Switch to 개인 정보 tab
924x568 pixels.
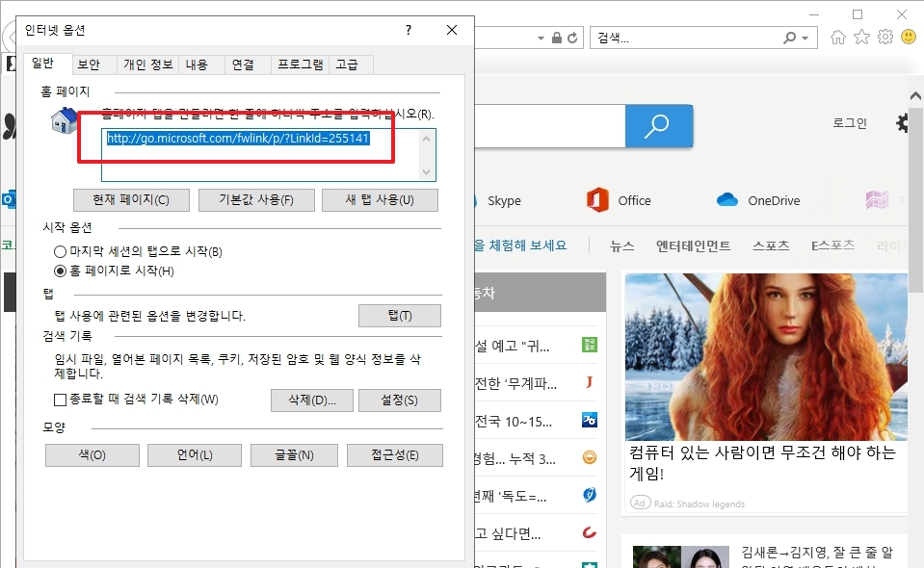(x=148, y=65)
